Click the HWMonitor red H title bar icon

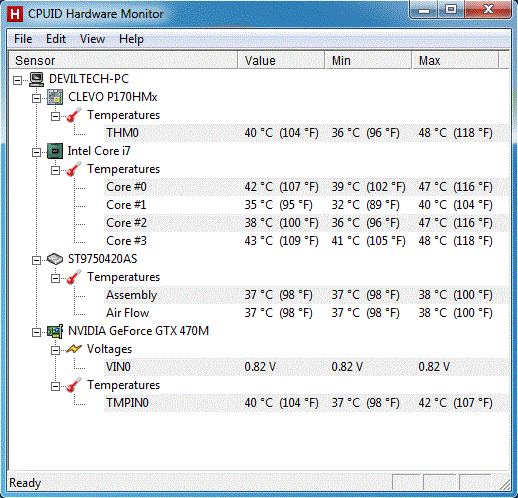15,14
